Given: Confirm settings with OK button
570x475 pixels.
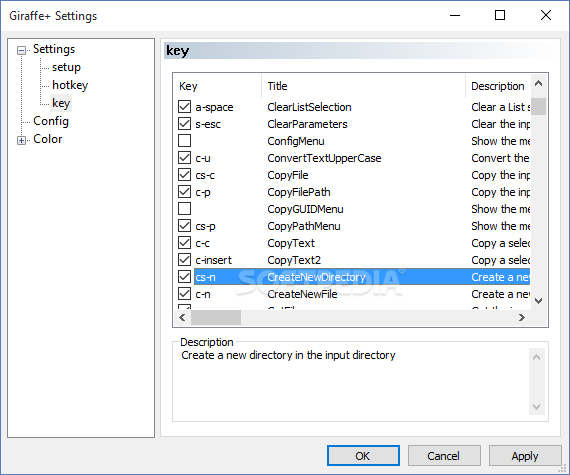Looking at the screenshot, I should click(x=363, y=456).
